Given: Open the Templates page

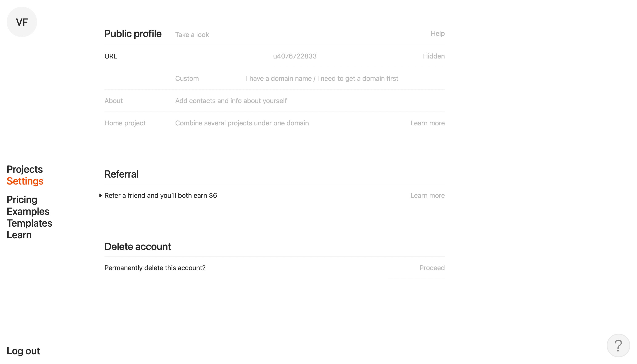Looking at the screenshot, I should (29, 223).
